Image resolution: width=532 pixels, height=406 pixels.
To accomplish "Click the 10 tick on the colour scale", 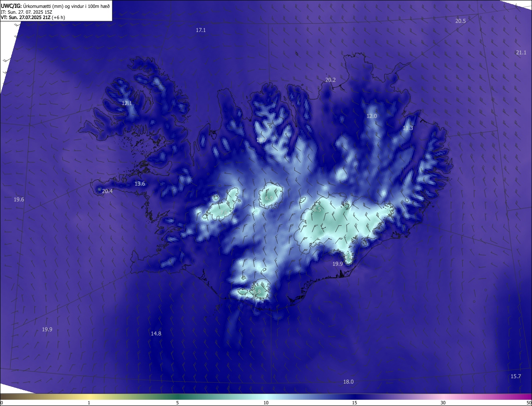I will point(266,403).
